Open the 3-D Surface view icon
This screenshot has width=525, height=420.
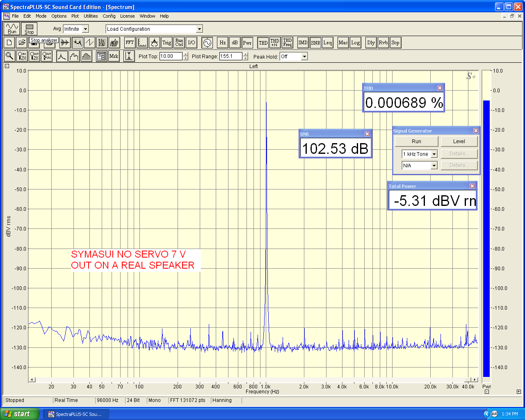pyautogui.click(x=114, y=42)
